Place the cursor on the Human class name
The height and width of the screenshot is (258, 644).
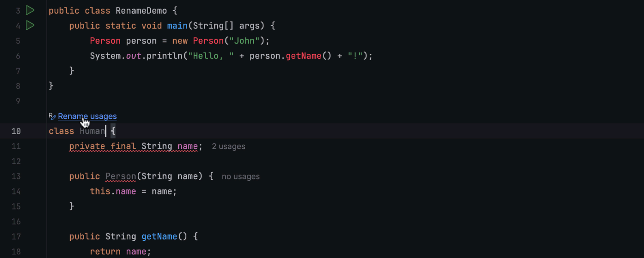(x=92, y=131)
